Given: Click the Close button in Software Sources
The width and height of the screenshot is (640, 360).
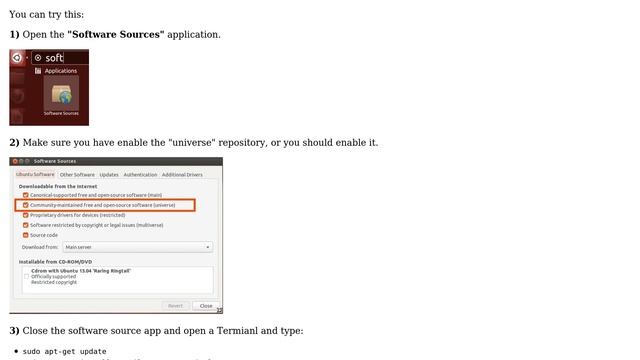Looking at the screenshot, I should point(206,306).
